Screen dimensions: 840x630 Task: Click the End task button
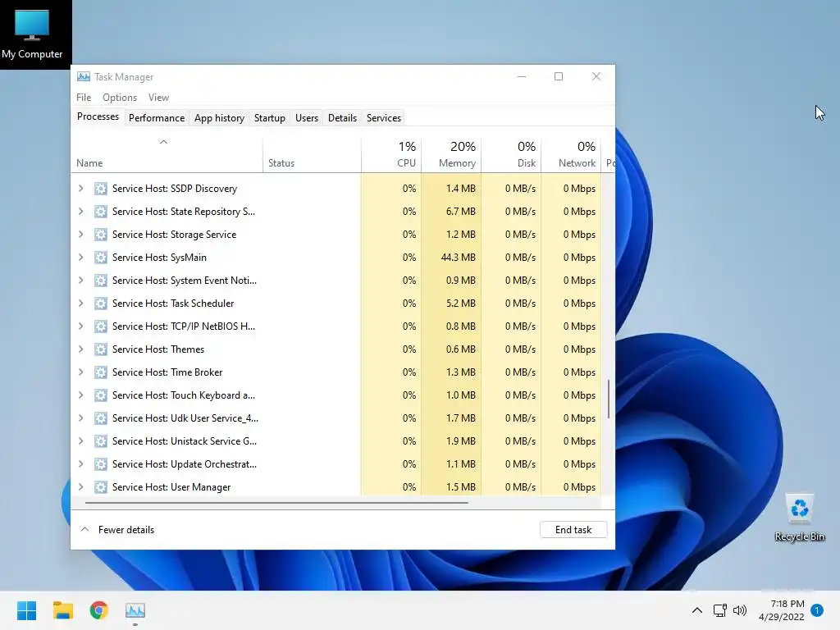tap(573, 529)
